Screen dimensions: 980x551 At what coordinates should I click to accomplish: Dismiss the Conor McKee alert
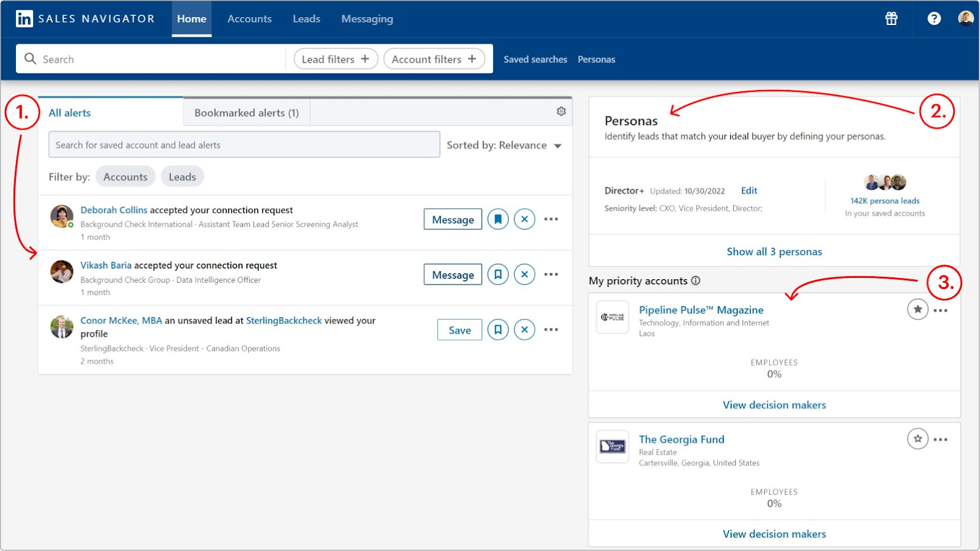coord(524,329)
